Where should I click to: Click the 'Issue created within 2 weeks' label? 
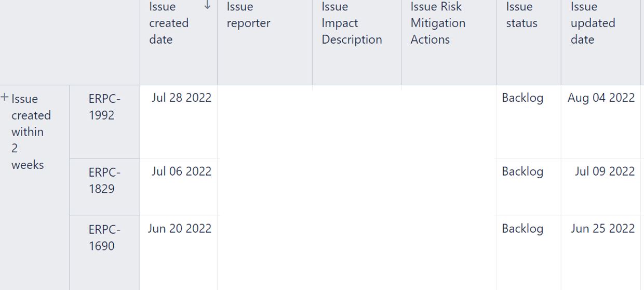click(31, 132)
